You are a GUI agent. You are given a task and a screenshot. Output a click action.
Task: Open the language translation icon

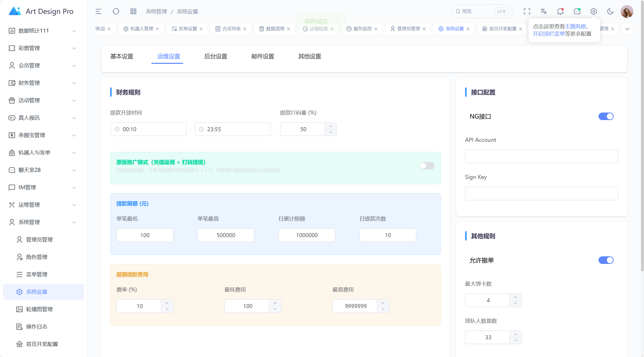[x=543, y=11]
